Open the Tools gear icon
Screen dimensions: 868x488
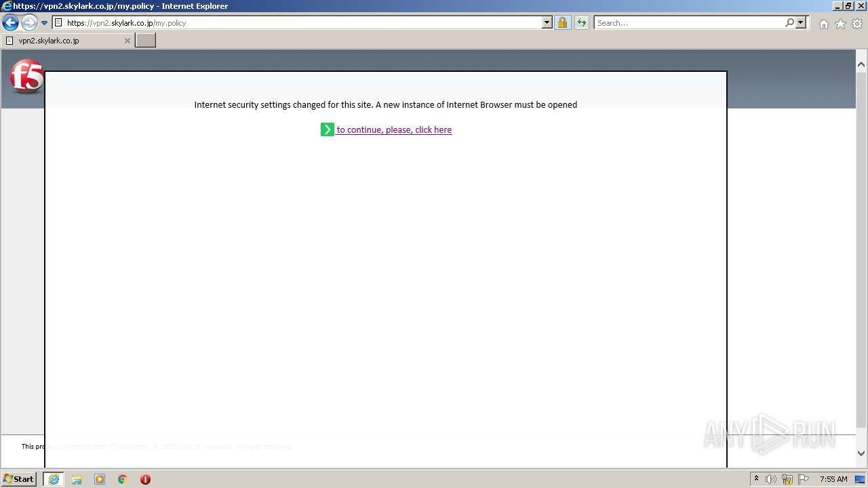pyautogui.click(x=857, y=24)
